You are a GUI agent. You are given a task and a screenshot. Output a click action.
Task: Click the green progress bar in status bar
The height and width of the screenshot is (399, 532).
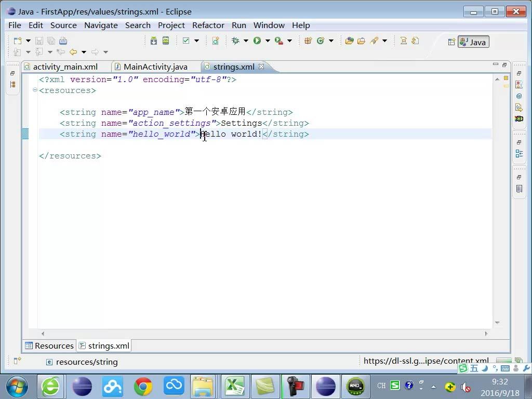click(503, 361)
